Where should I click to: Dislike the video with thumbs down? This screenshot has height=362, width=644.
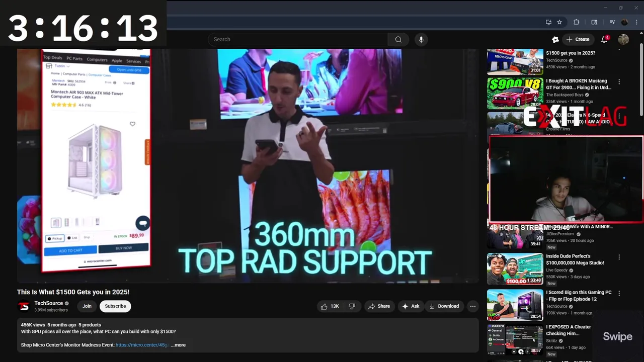[x=352, y=306]
